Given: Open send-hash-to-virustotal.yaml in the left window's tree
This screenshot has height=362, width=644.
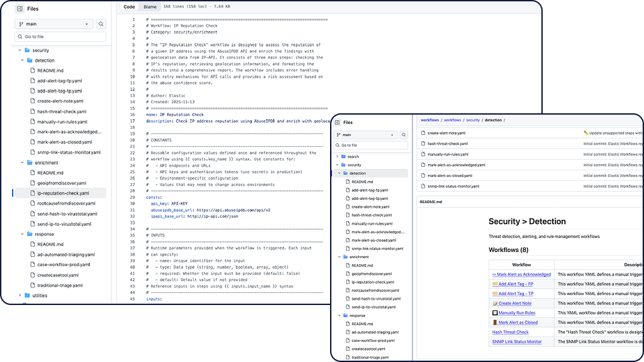Looking at the screenshot, I should tap(67, 214).
